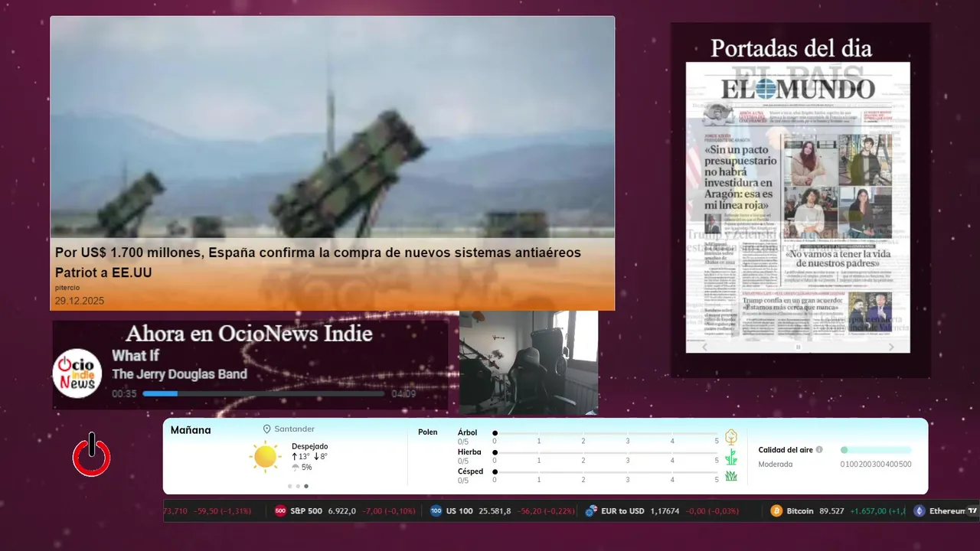Click the Ethereum ticker icon
This screenshot has width=980, height=551.
coord(920,511)
